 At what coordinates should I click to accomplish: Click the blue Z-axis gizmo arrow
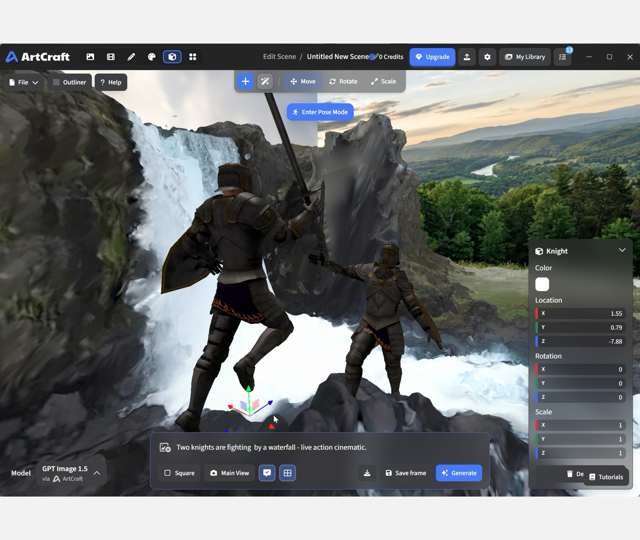269,404
